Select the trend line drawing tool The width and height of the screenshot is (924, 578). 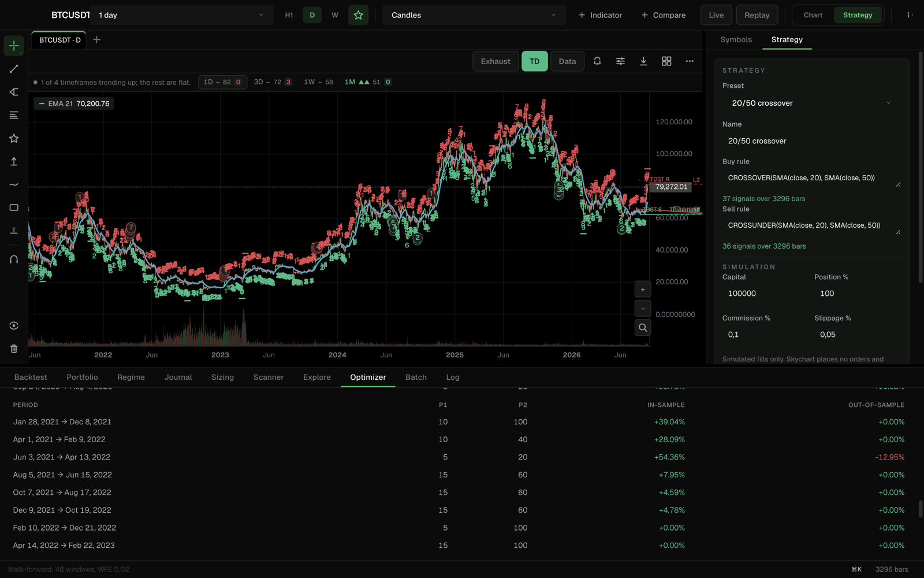[14, 69]
